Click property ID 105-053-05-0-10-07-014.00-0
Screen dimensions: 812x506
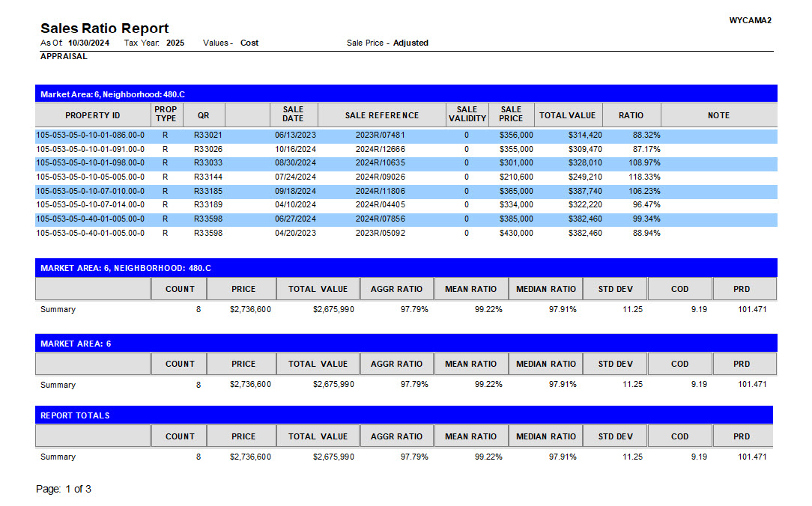[91, 205]
